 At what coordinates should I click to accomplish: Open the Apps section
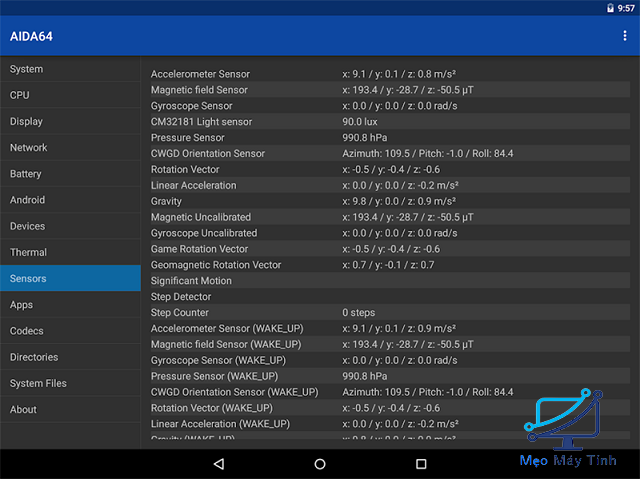click(71, 304)
